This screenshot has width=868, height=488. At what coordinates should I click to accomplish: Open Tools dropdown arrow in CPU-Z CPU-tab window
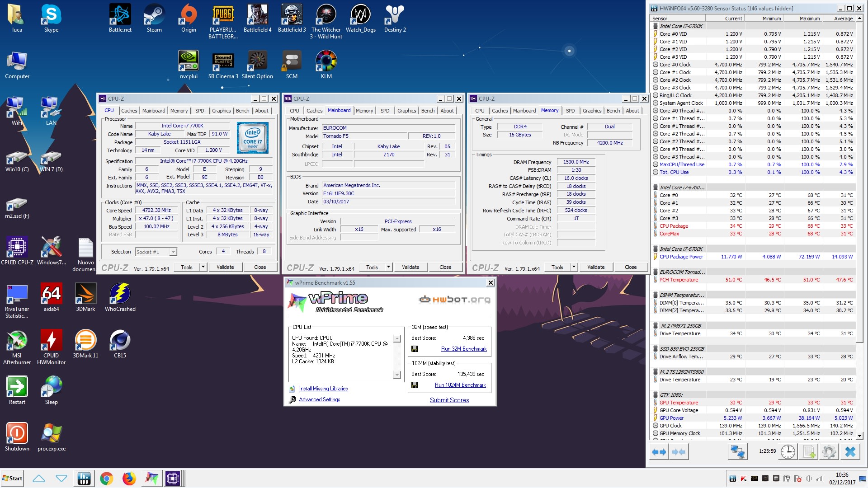coord(203,267)
